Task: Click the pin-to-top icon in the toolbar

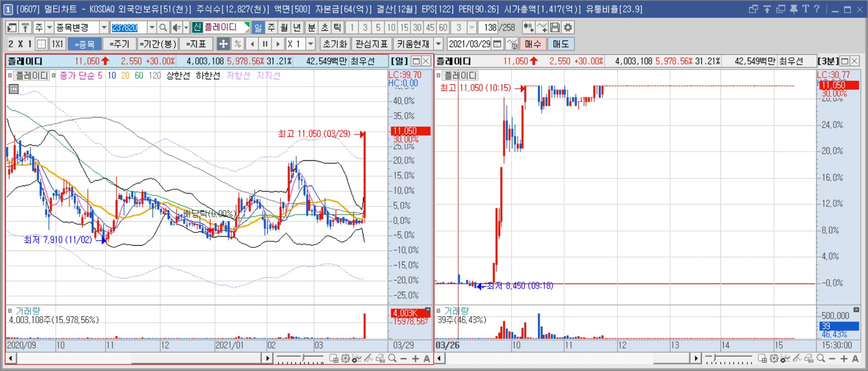Action: tap(25, 27)
